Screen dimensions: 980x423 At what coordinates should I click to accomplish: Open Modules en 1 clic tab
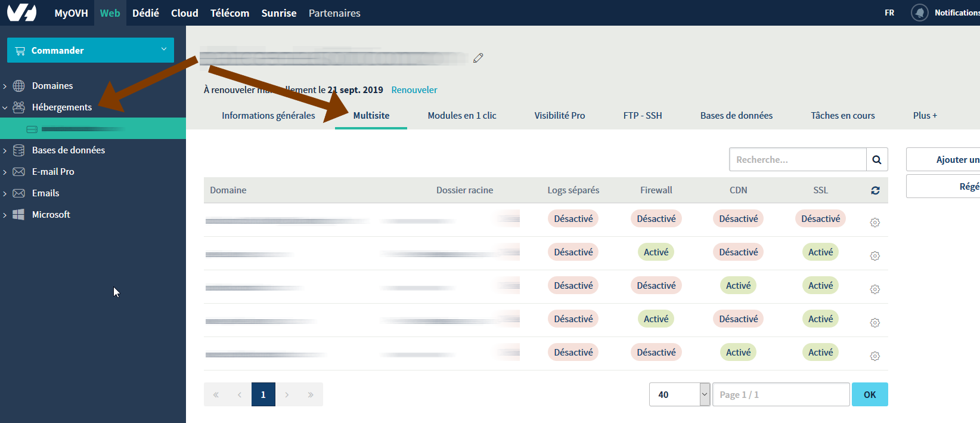[x=462, y=116]
